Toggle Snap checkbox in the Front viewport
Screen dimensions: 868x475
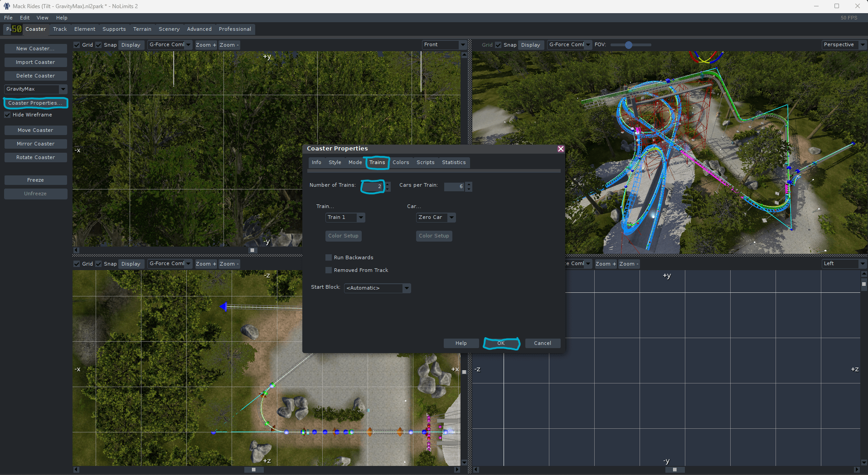tap(98, 45)
